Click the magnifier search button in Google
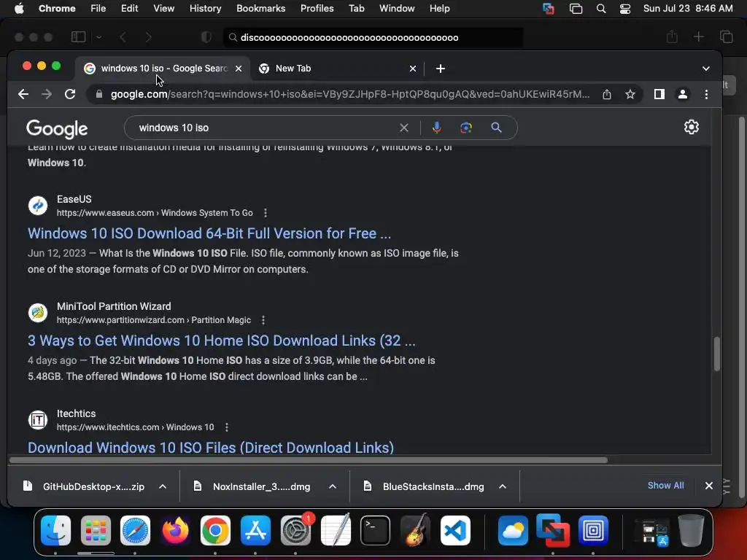Image resolution: width=747 pixels, height=560 pixels. click(496, 128)
